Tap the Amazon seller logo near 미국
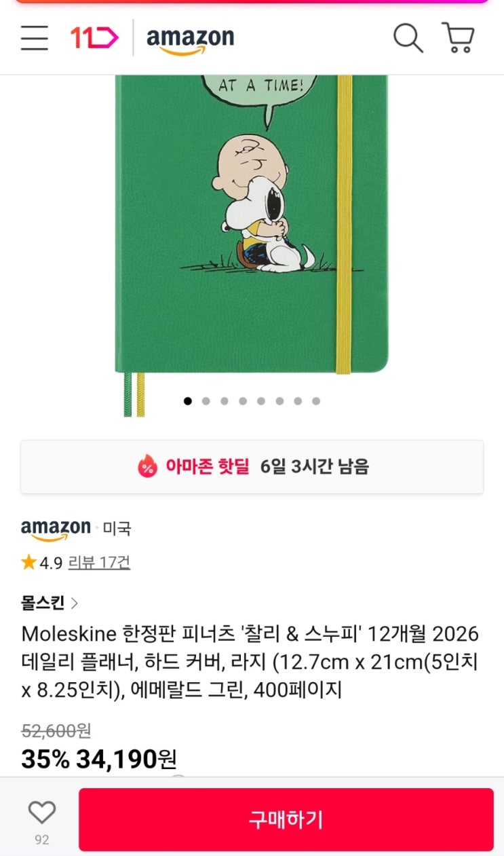Screen dimensions: 504x856 (x=56, y=529)
